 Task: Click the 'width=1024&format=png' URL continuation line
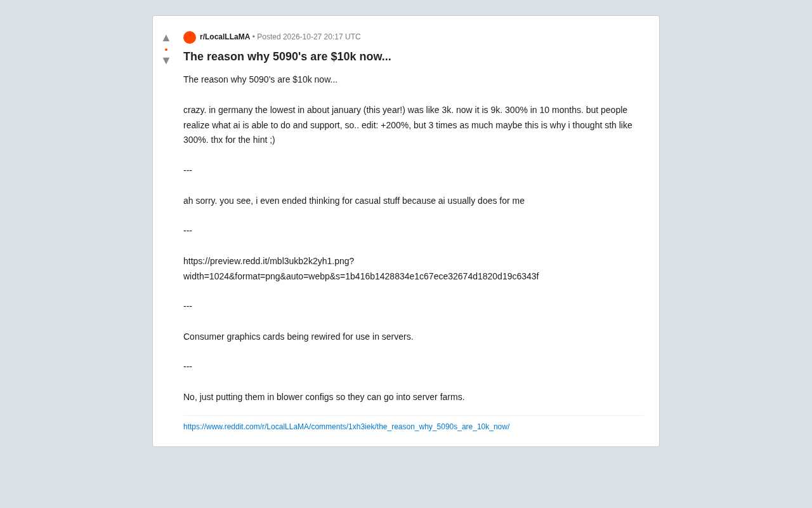361,276
